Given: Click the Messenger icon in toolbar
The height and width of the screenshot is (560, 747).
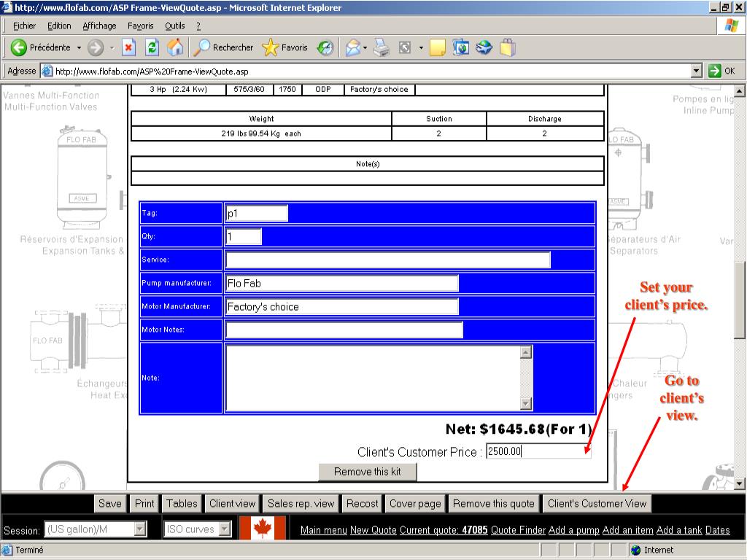Looking at the screenshot, I should [484, 47].
